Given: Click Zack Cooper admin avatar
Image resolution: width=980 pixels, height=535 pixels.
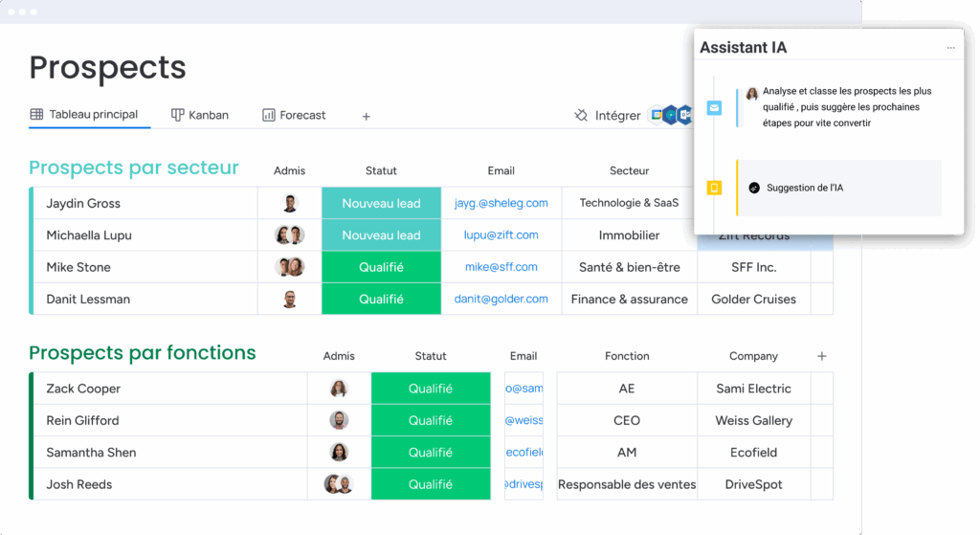Looking at the screenshot, I should 339,389.
